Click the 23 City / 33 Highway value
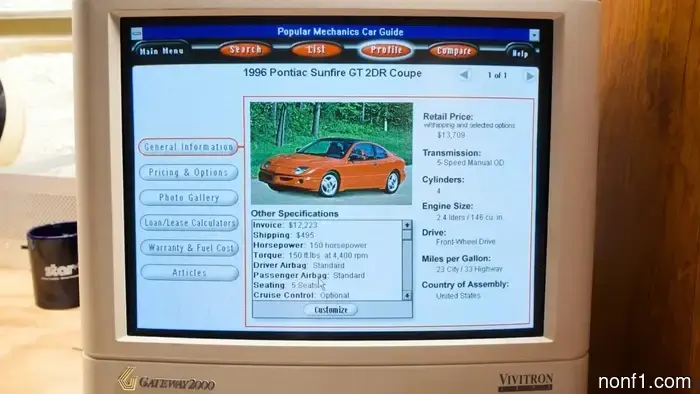The image size is (700, 394). point(469,269)
